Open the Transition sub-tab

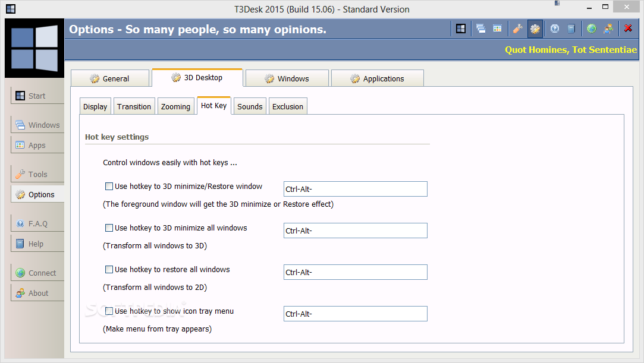click(134, 106)
